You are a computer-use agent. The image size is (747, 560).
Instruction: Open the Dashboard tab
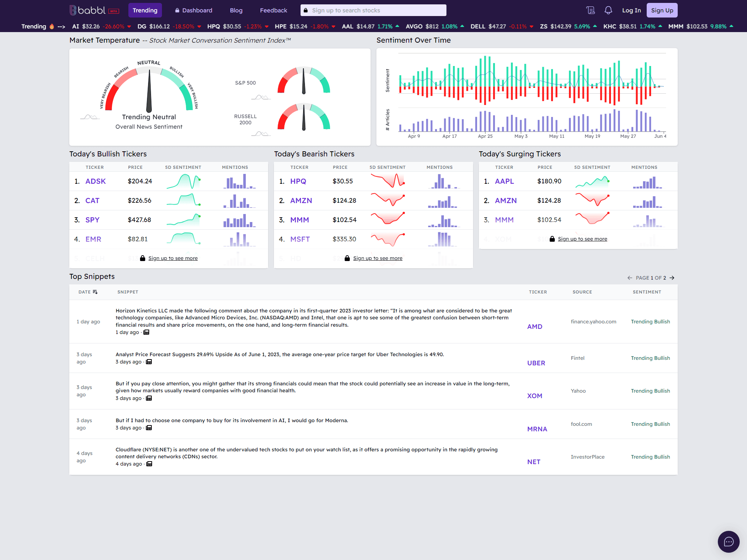194,10
